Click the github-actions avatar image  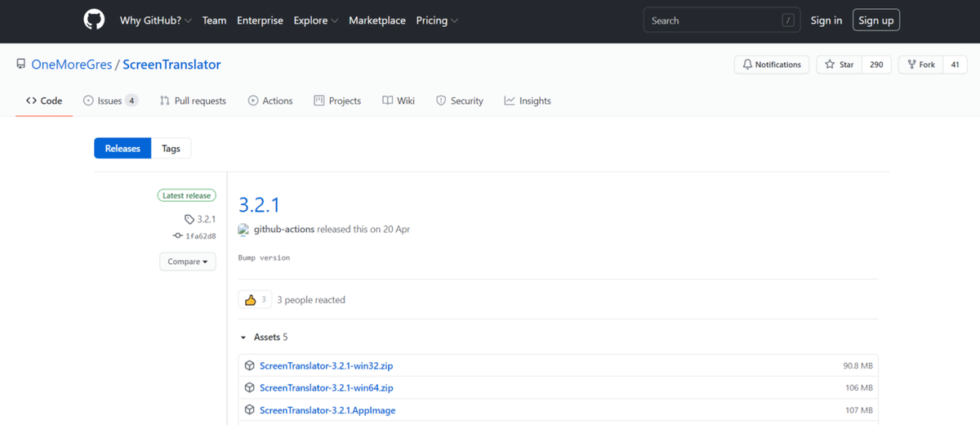tap(244, 230)
